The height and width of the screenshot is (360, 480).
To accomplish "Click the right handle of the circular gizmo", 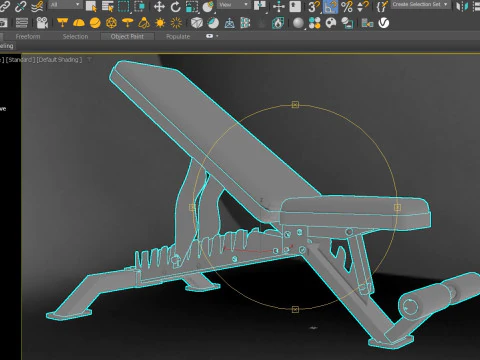I will pyautogui.click(x=397, y=207).
